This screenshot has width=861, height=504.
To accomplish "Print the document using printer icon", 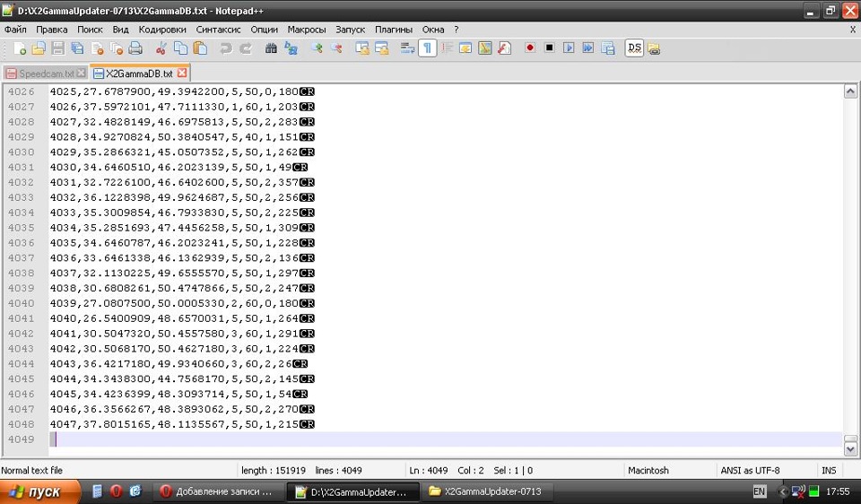I will click(135, 48).
